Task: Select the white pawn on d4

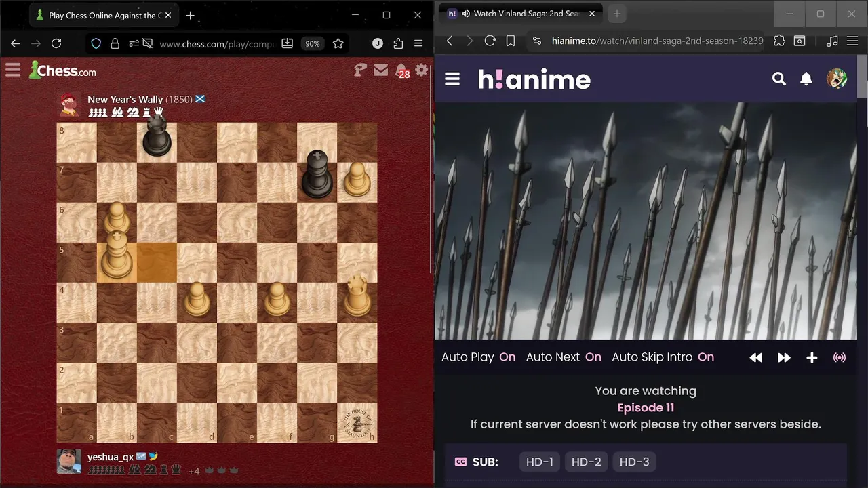Action: [197, 299]
